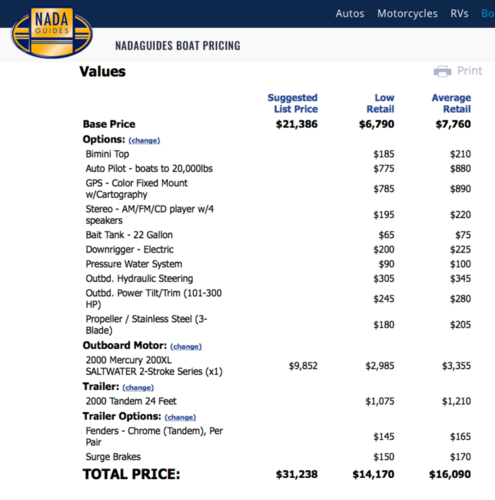Image resolution: width=495 pixels, height=500 pixels.
Task: Select the partially visible Boats tab
Action: click(488, 13)
